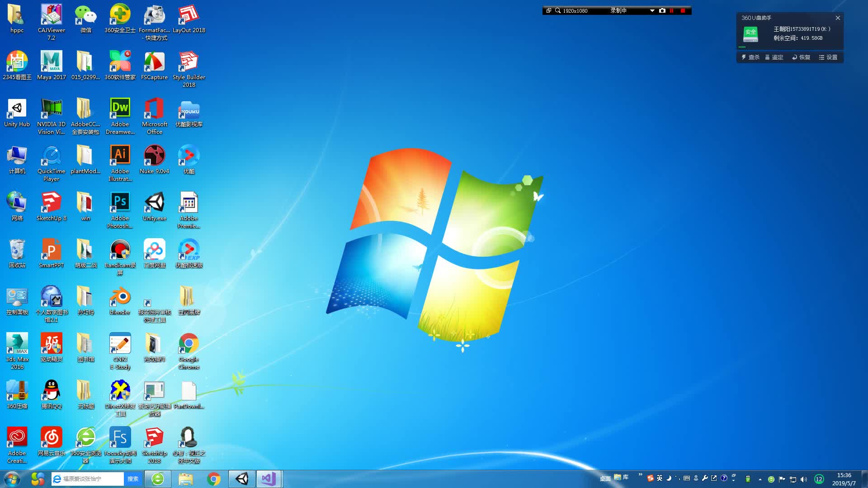The height and width of the screenshot is (488, 868).
Task: Select the 360安全卫士 desktop icon
Action: [120, 19]
